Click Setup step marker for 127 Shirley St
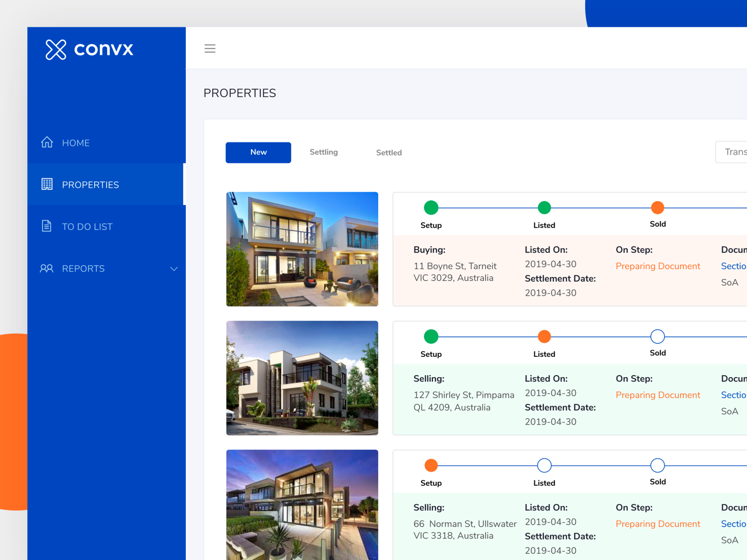The image size is (747, 560). (431, 337)
